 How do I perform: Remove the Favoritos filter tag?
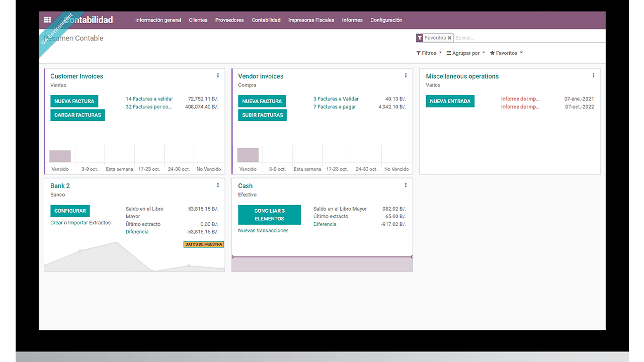pos(450,38)
